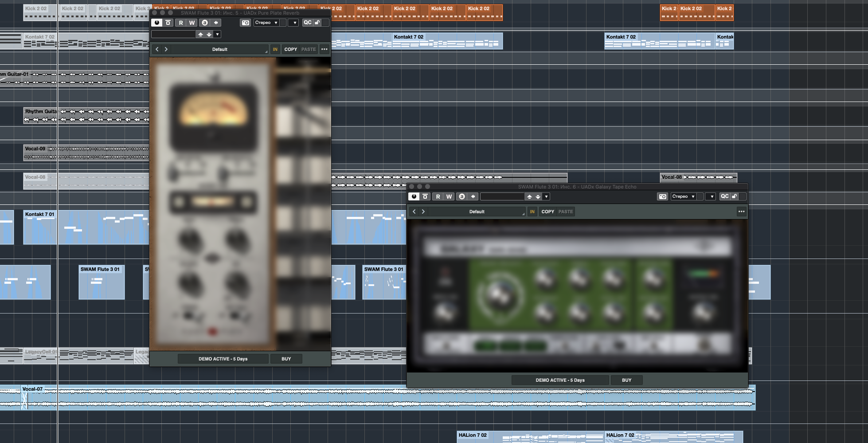The height and width of the screenshot is (443, 868).
Task: Select the Rhythm Guita audio clip
Action: point(86,115)
